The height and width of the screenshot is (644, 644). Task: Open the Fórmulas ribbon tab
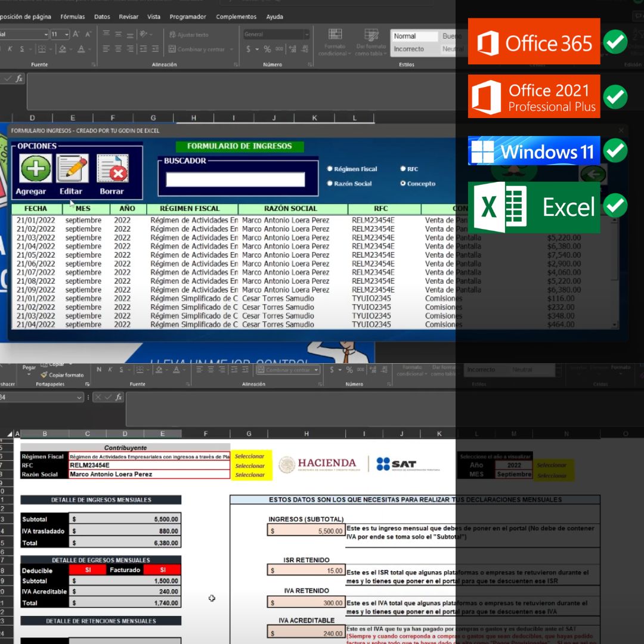pyautogui.click(x=73, y=17)
